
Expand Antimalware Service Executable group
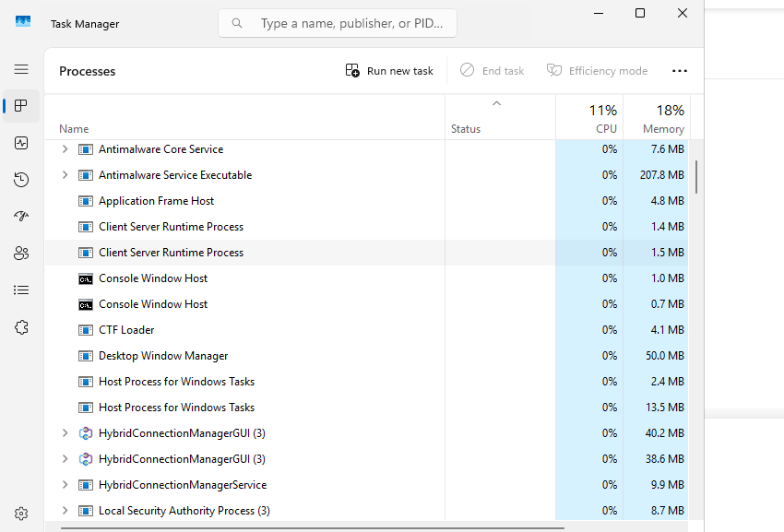click(x=65, y=175)
